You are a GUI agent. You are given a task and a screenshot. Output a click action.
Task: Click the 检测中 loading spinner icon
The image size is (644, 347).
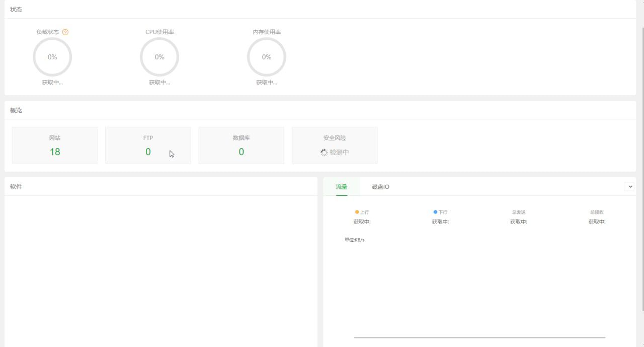(x=324, y=152)
